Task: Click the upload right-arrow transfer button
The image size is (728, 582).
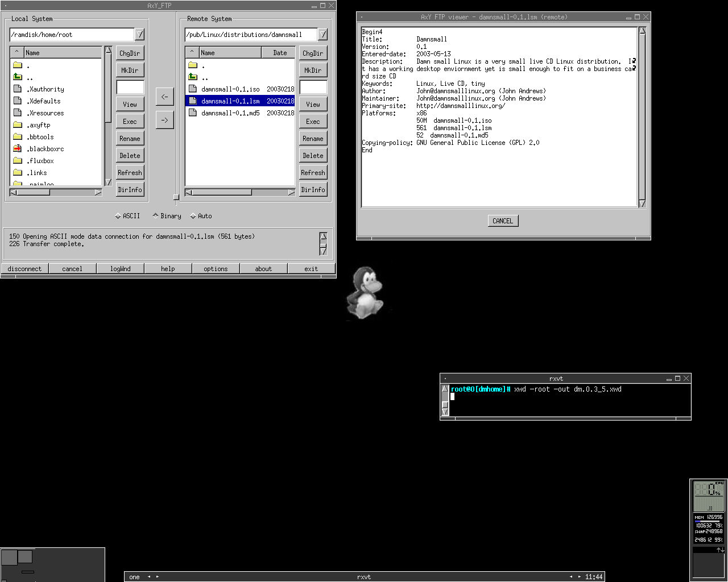Action: [x=164, y=120]
